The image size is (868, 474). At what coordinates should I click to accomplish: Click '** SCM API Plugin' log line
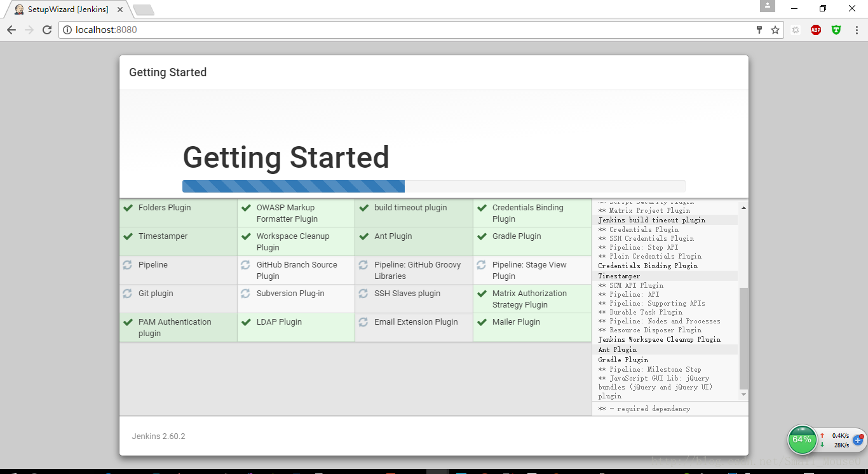click(631, 285)
